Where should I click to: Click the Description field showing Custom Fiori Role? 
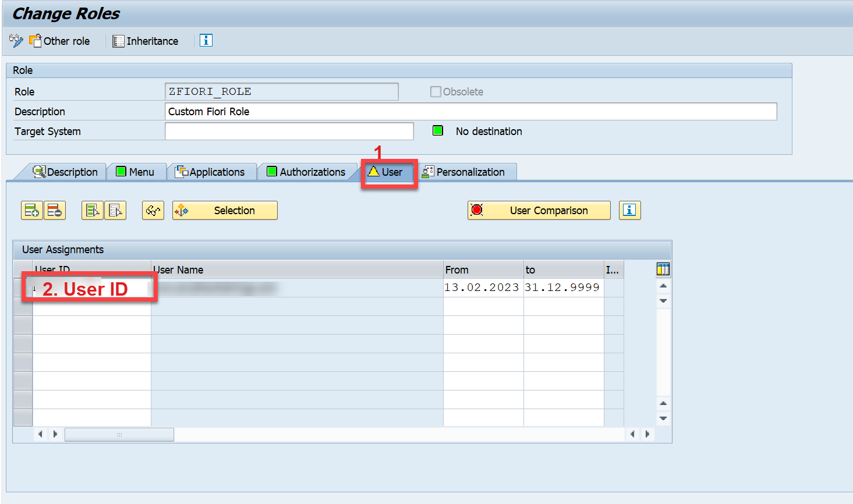(x=349, y=111)
